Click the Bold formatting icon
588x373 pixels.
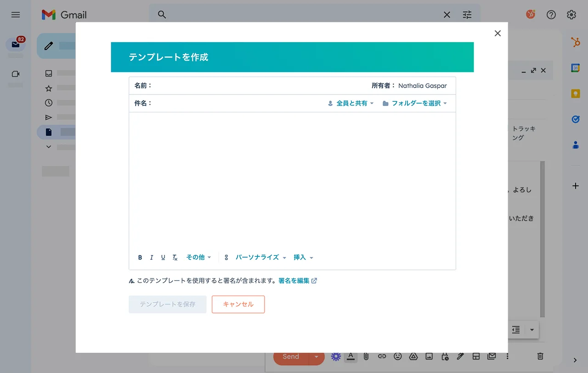pos(140,257)
